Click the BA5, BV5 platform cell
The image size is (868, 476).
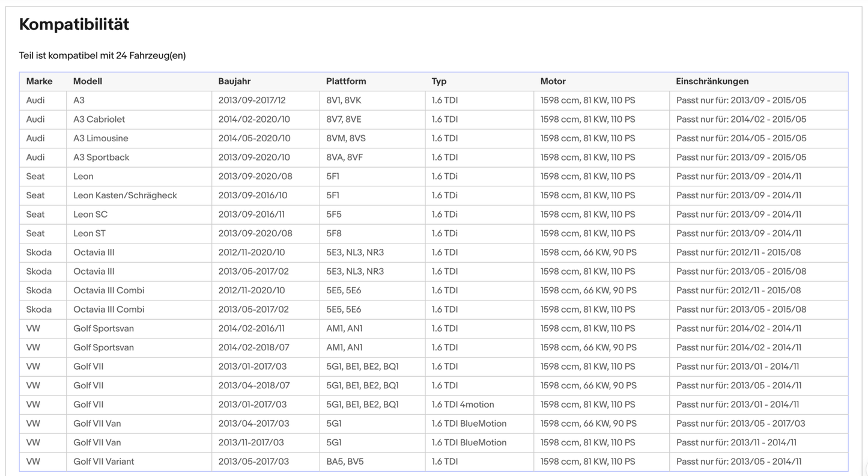click(x=372, y=462)
